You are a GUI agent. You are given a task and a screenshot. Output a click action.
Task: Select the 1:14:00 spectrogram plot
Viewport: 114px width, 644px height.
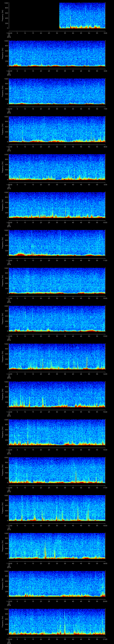(x=57, y=394)
